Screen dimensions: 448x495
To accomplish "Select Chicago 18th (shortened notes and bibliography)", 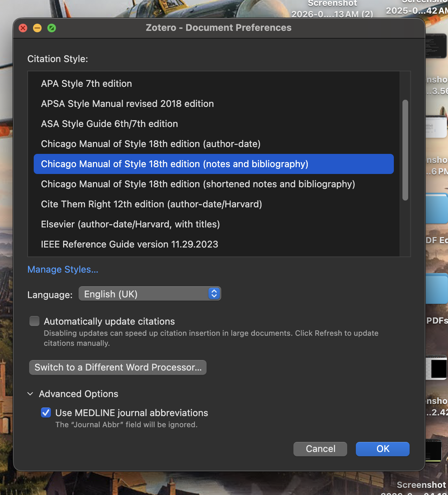I will (x=214, y=184).
